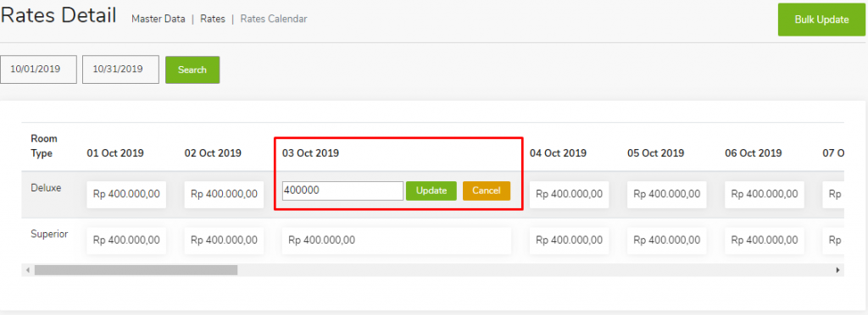Select Deluxe rate for 02 Oct 2019
Image resolution: width=868 pixels, height=315 pixels.
[224, 194]
